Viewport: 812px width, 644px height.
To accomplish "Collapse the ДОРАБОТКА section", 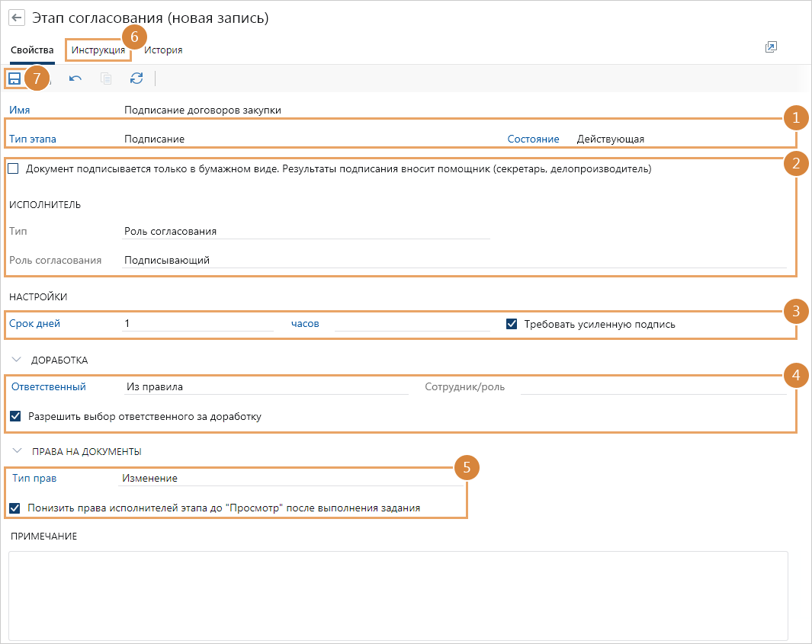I will (x=17, y=360).
